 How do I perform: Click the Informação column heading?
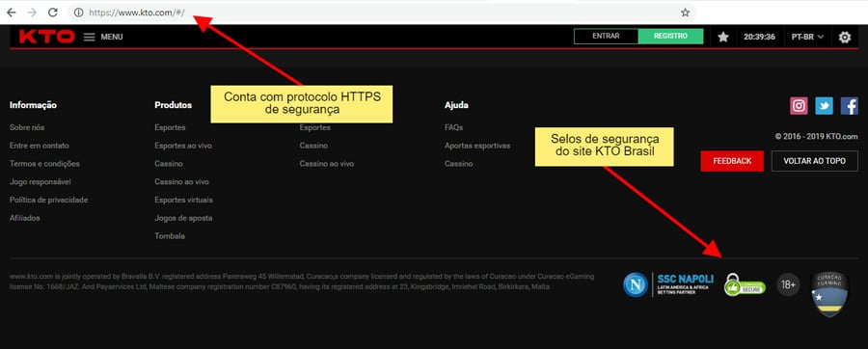click(33, 105)
